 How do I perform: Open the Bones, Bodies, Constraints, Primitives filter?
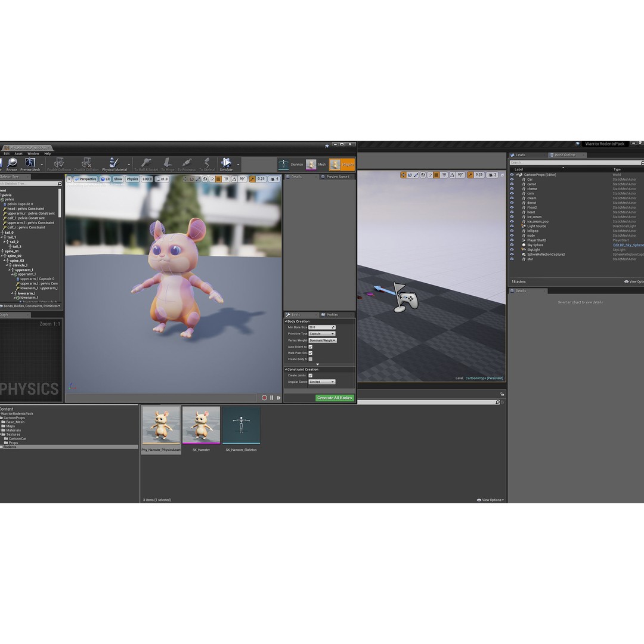pyautogui.click(x=31, y=306)
